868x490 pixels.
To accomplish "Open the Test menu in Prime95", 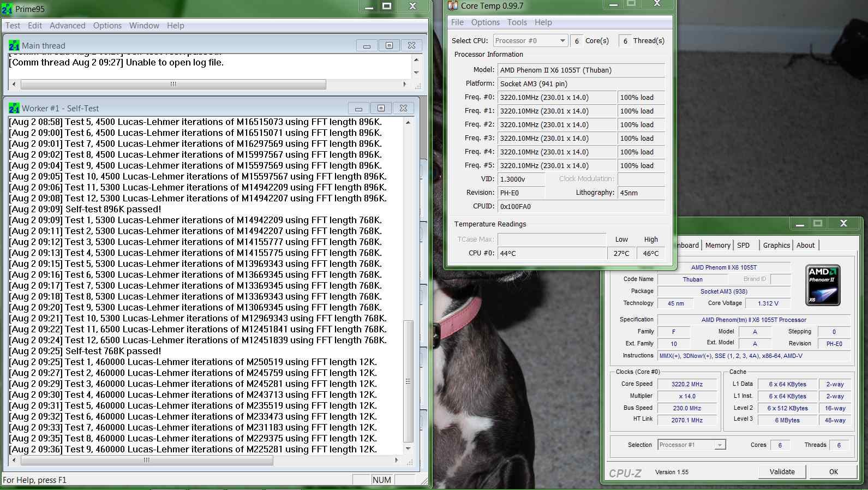I will point(13,26).
